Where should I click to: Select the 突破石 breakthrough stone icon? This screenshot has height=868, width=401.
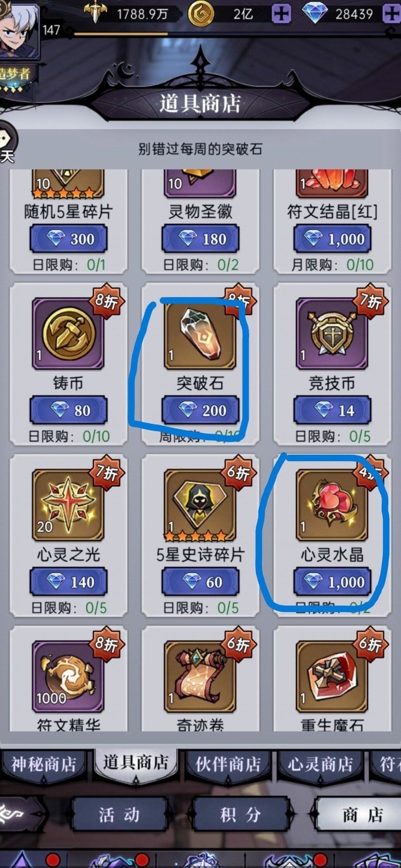point(200,333)
